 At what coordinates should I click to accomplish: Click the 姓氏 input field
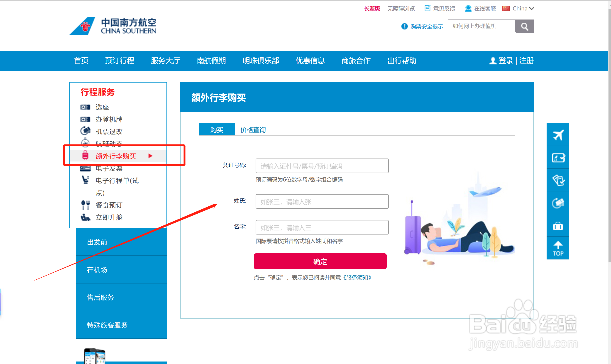pyautogui.click(x=322, y=202)
